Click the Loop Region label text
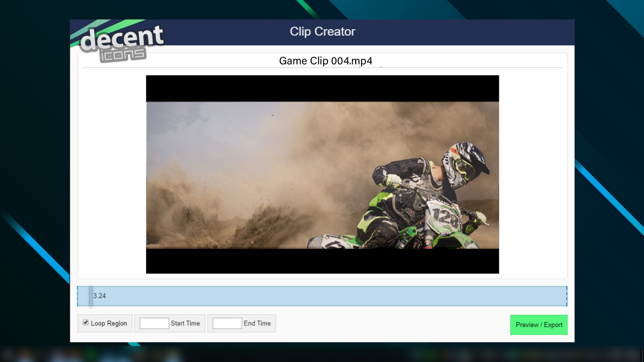Screen dimensions: 644x362 click(109, 323)
